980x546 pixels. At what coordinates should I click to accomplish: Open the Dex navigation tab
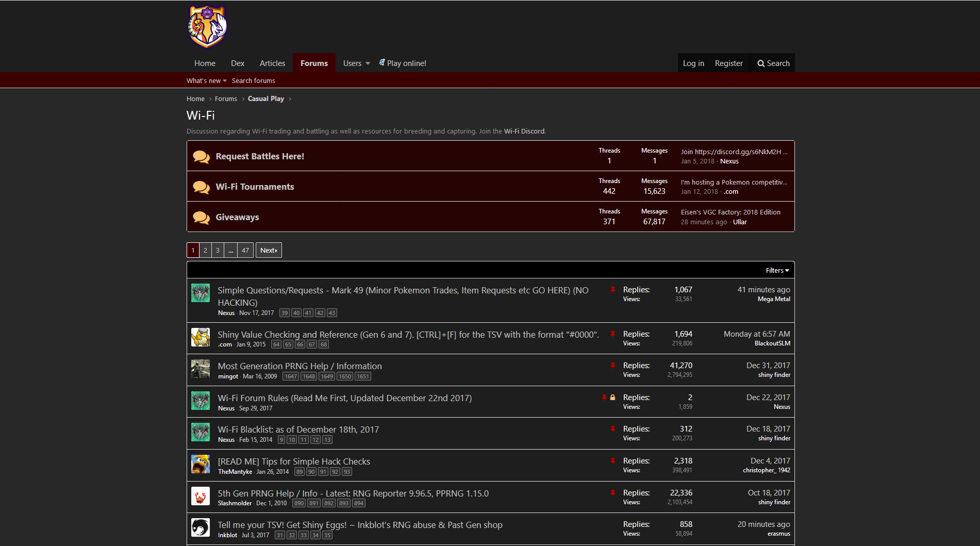238,63
